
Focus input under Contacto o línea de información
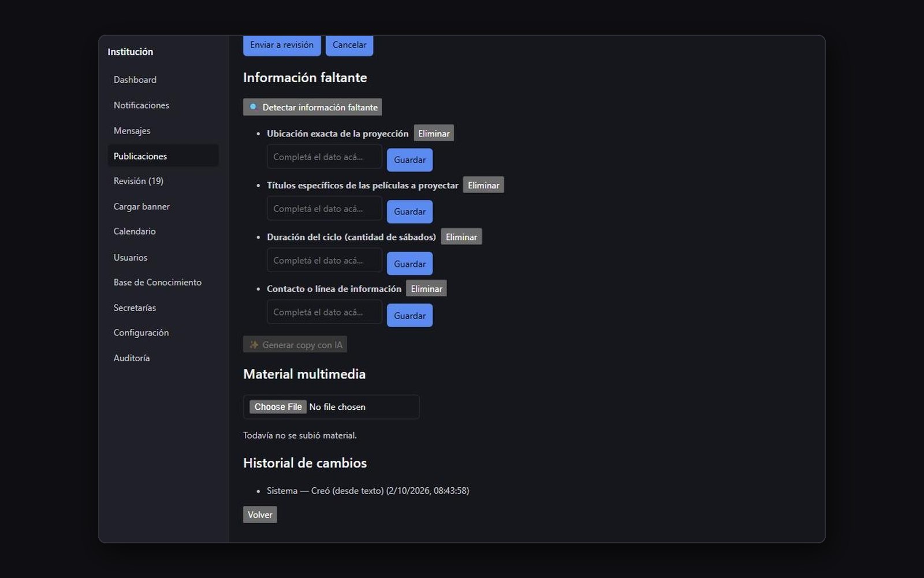tap(325, 312)
